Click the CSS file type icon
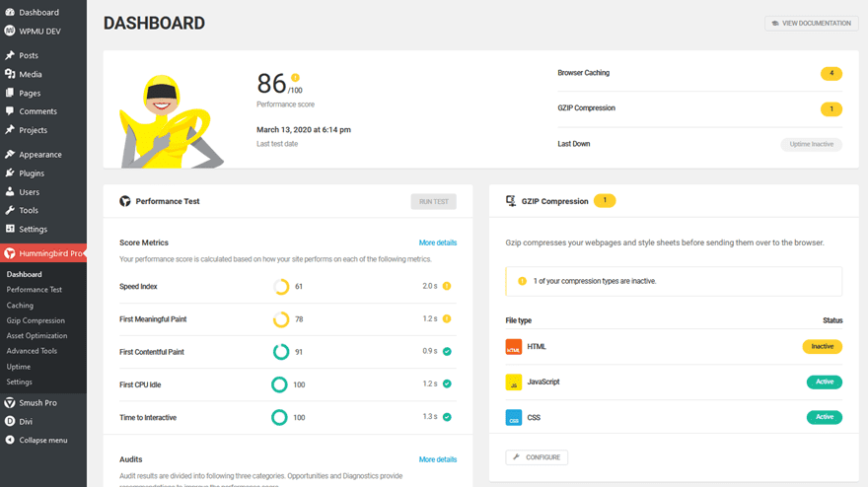Viewport: 868px width, 487px height. (x=513, y=418)
